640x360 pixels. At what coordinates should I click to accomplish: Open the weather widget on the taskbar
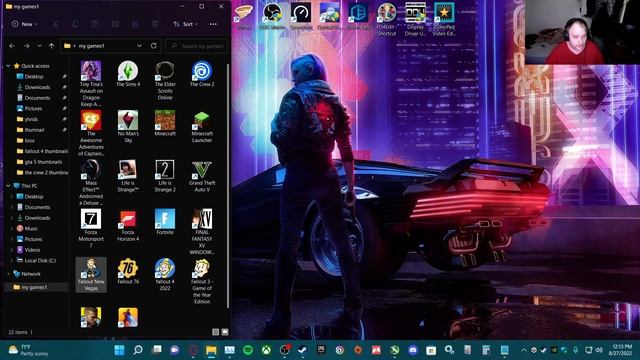(29, 350)
